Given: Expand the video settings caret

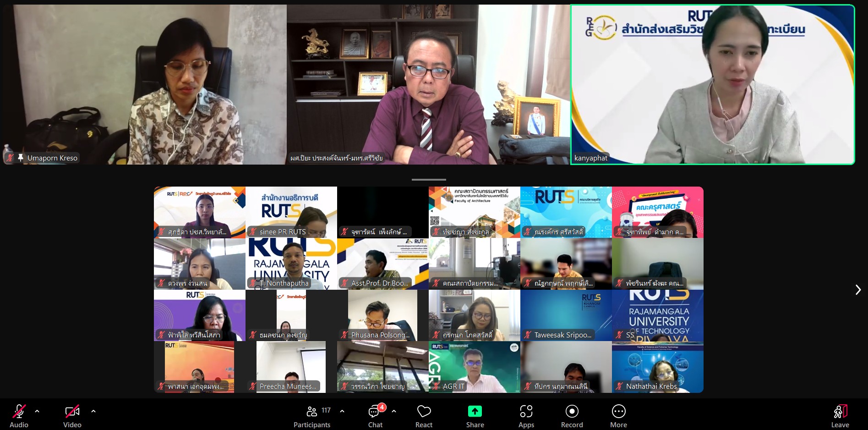Looking at the screenshot, I should 93,411.
